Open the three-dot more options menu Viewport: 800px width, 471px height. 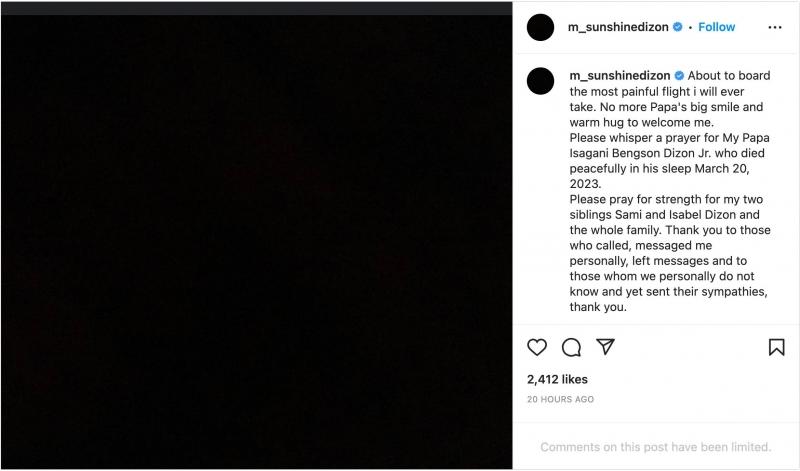coord(775,27)
